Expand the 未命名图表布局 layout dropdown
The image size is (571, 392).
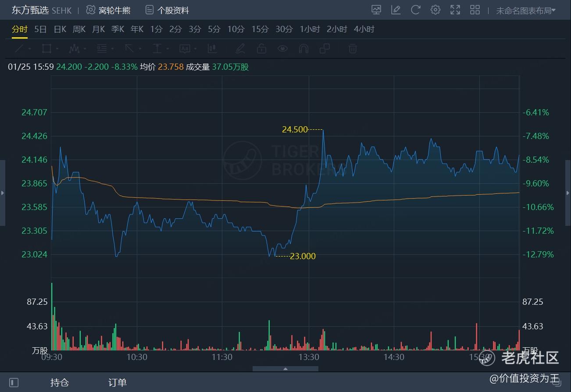click(x=525, y=11)
